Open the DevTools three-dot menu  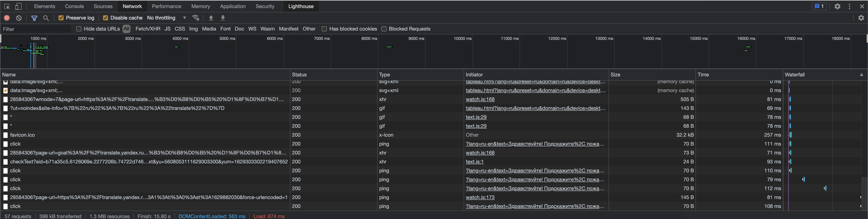tap(850, 6)
